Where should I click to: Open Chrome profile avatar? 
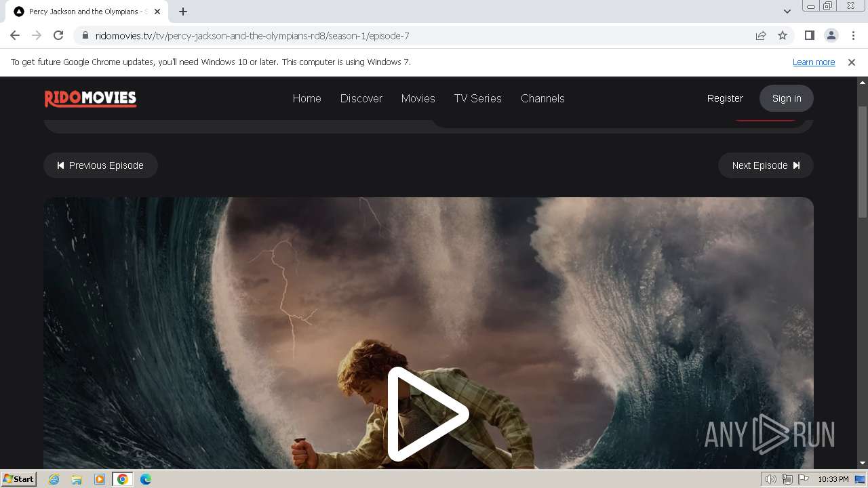point(831,36)
